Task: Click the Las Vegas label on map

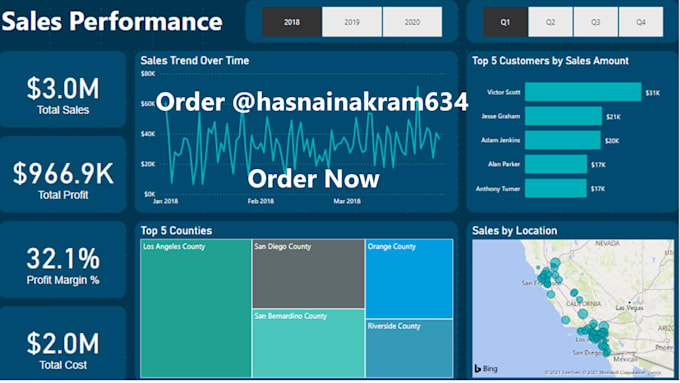Action: click(629, 308)
